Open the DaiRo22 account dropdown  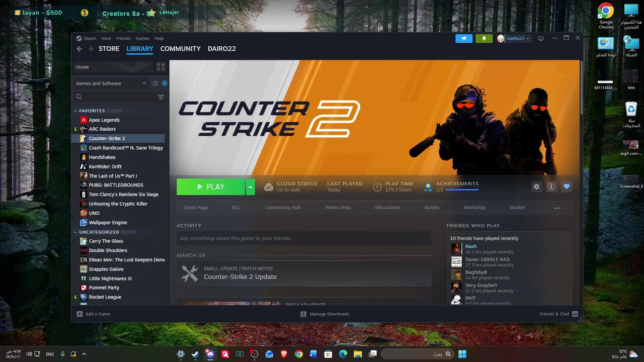514,38
